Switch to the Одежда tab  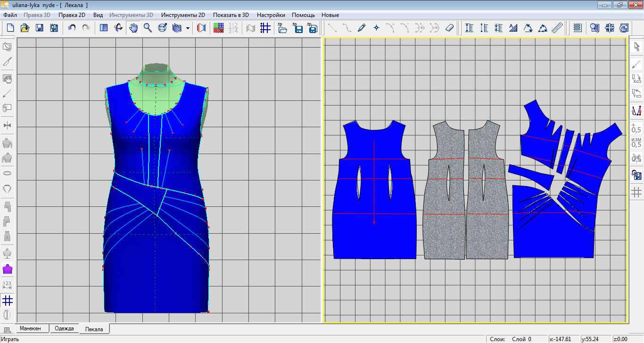click(x=65, y=328)
